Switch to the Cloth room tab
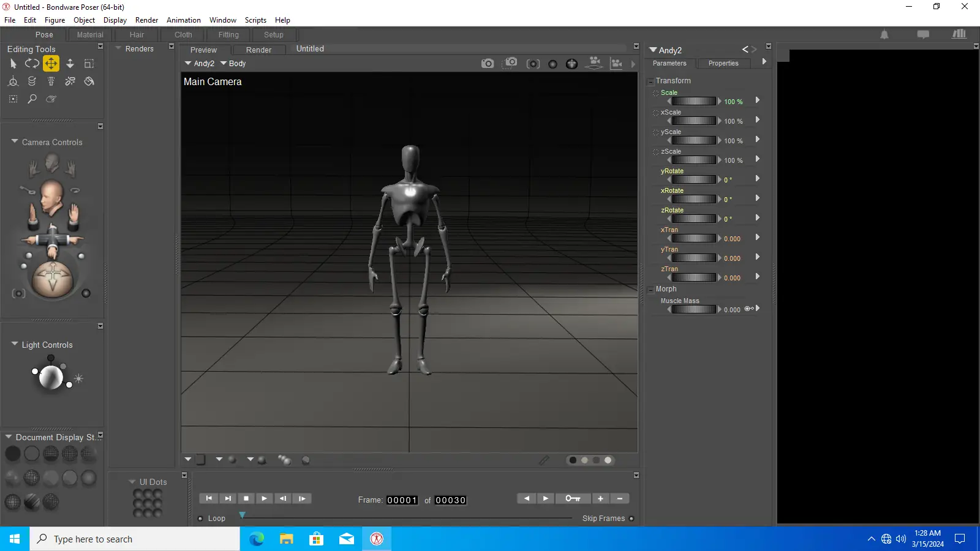 click(183, 35)
